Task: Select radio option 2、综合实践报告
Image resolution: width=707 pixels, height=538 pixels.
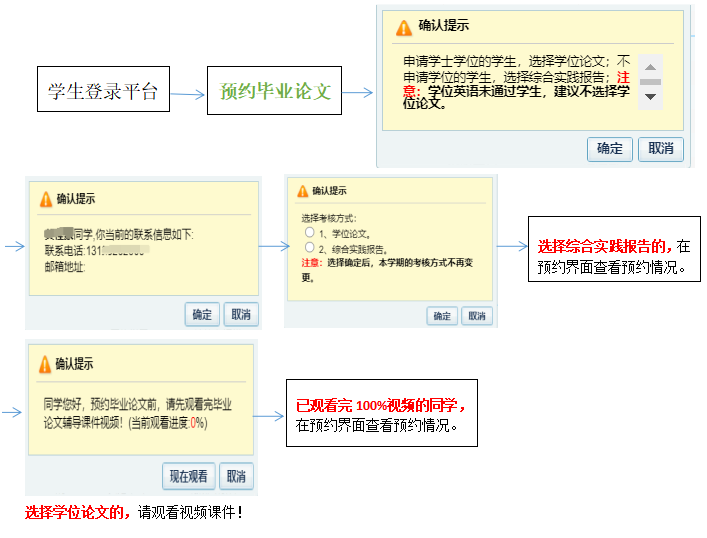Action: (309, 248)
